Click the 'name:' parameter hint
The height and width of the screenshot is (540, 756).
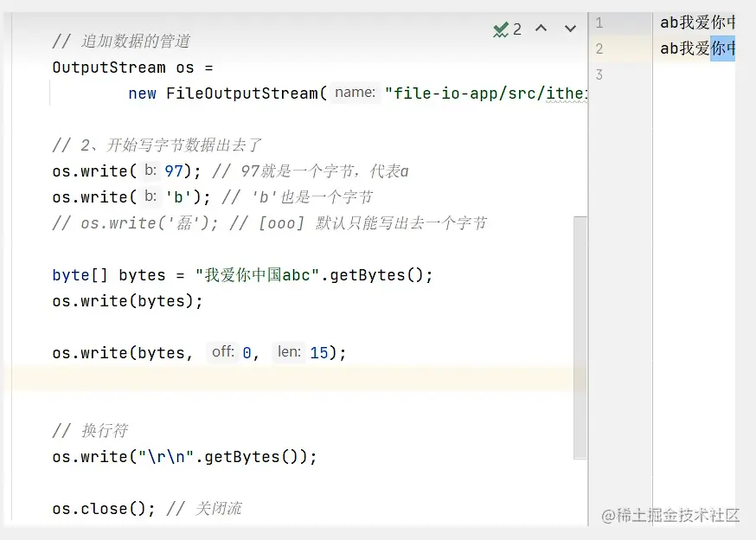point(355,93)
